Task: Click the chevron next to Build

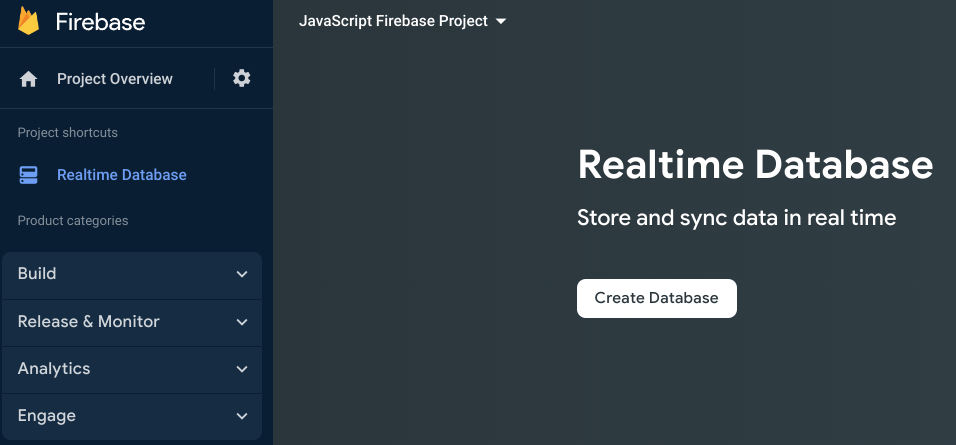Action: pos(242,274)
